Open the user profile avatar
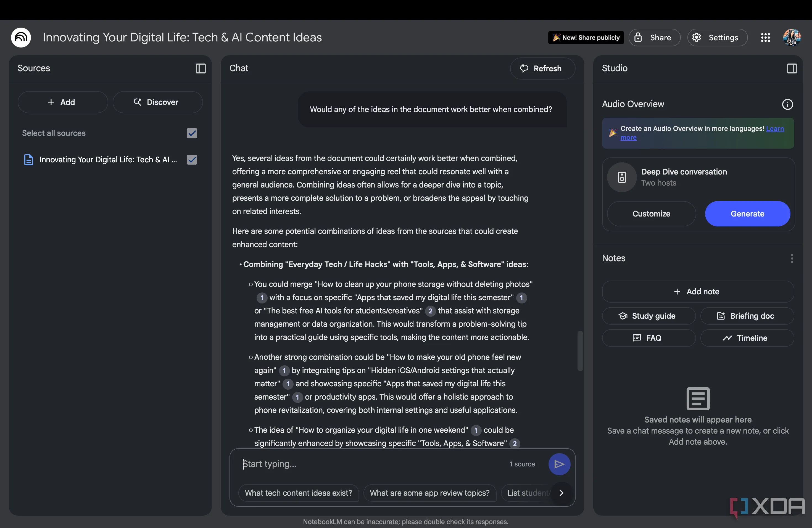This screenshot has width=812, height=528. click(x=792, y=38)
